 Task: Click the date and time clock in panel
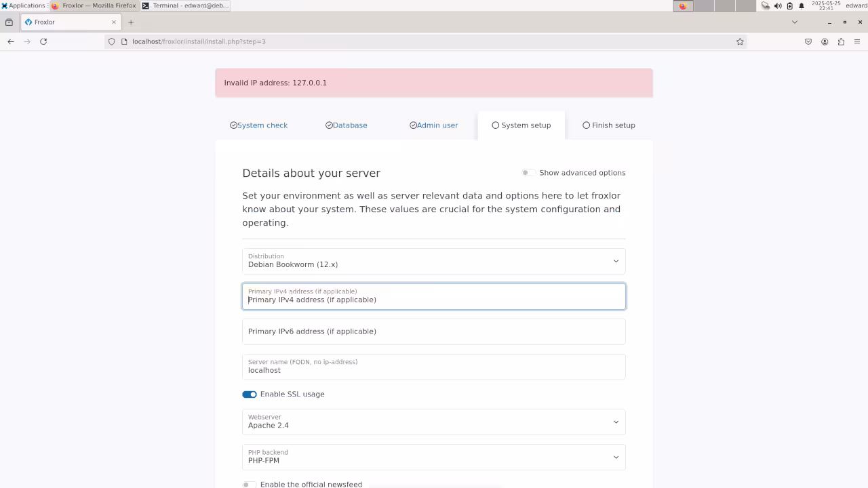coord(826,5)
